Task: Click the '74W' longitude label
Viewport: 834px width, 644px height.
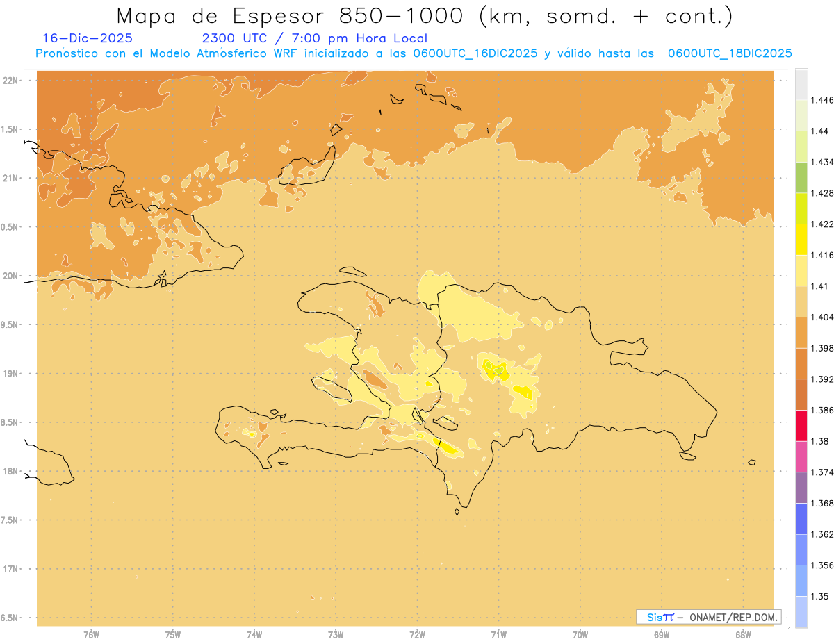Action: (254, 634)
